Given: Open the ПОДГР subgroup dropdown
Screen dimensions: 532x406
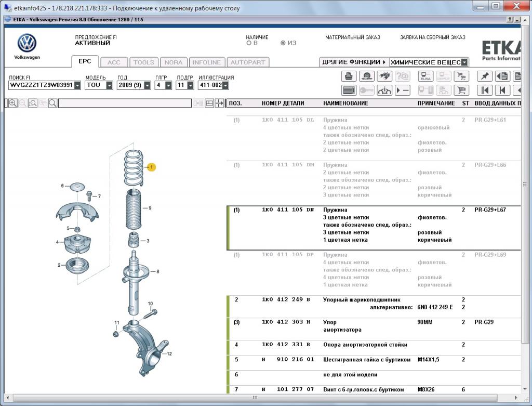Looking at the screenshot, I should [x=190, y=85].
